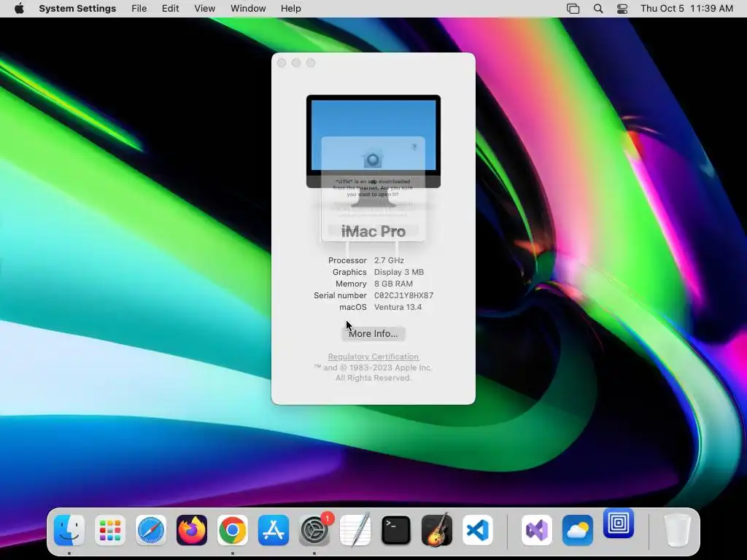Open the Trash in the Dock

[677, 530]
